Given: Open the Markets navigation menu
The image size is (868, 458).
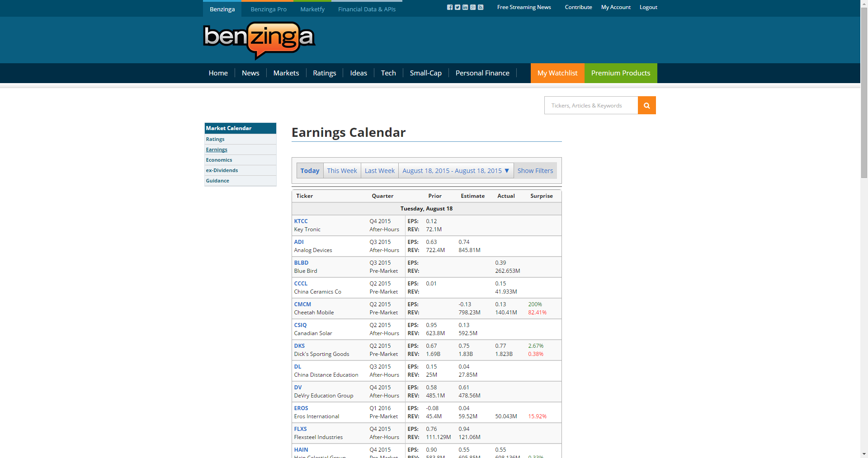Looking at the screenshot, I should tap(286, 73).
